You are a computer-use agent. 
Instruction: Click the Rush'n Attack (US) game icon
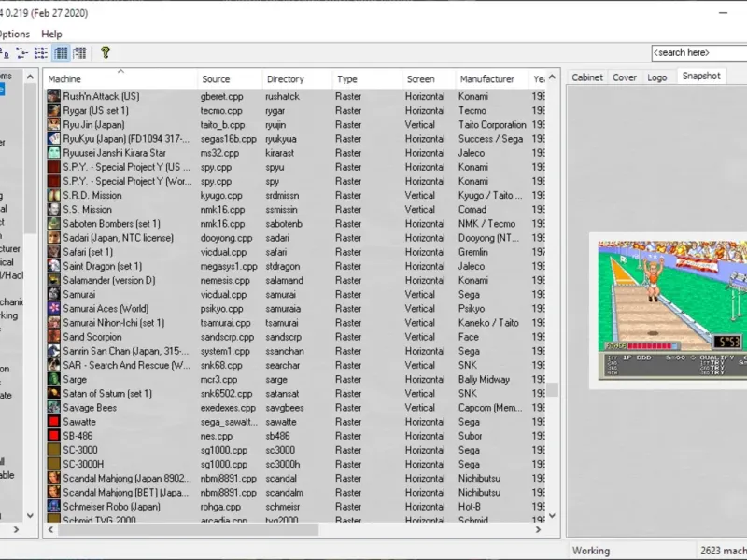click(54, 96)
